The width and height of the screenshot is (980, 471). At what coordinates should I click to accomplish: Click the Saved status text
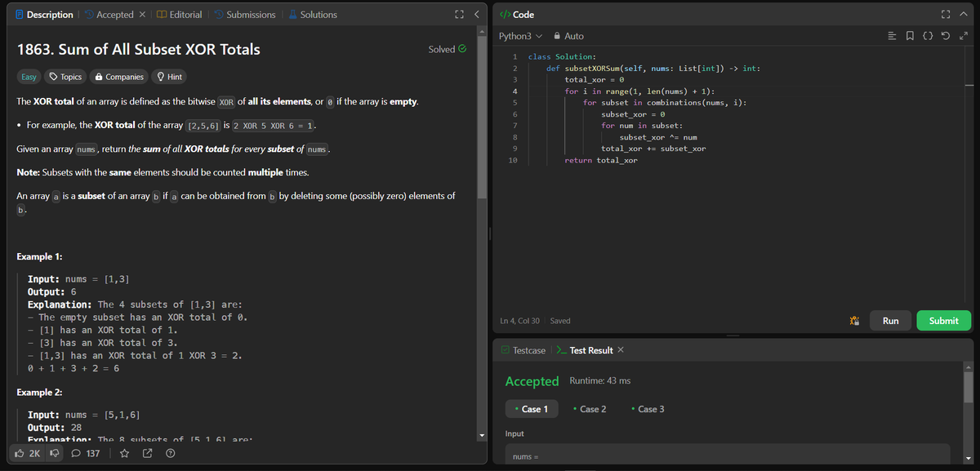pyautogui.click(x=560, y=321)
